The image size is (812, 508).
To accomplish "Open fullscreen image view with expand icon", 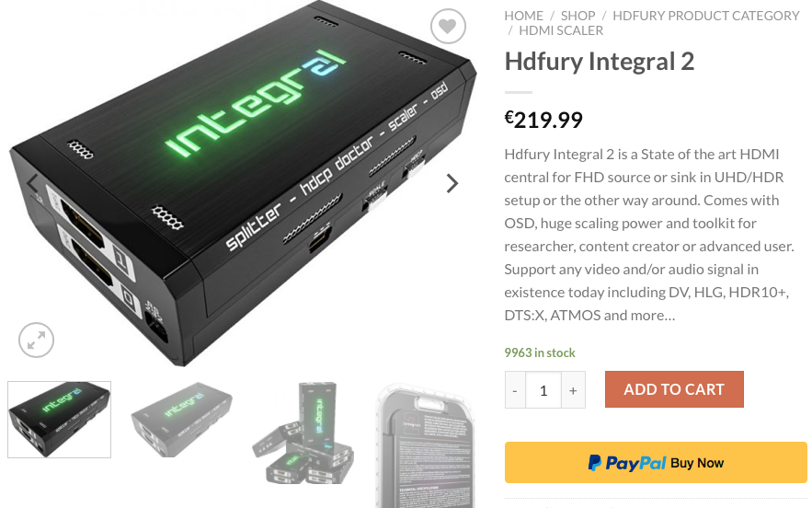I will (x=36, y=341).
